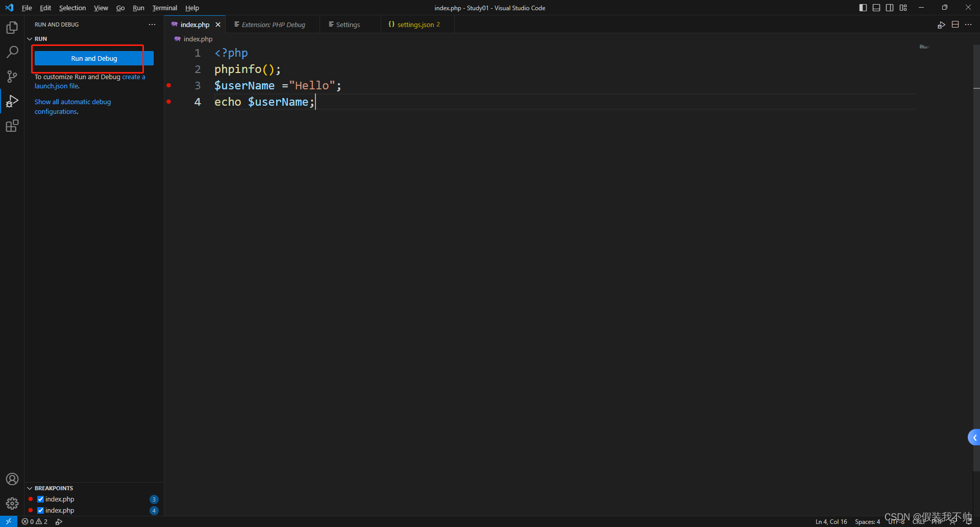Viewport: 980px width, 527px height.
Task: Uncheck the index.php line 4 breakpoint
Action: pyautogui.click(x=40, y=510)
